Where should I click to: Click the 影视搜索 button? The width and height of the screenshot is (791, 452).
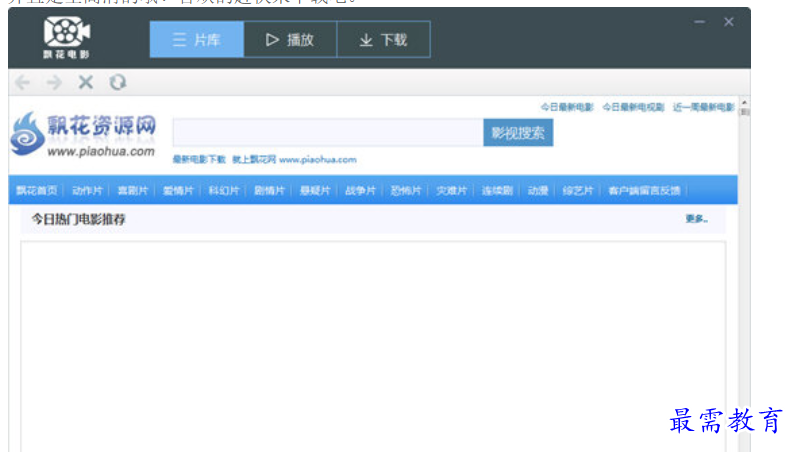[518, 133]
